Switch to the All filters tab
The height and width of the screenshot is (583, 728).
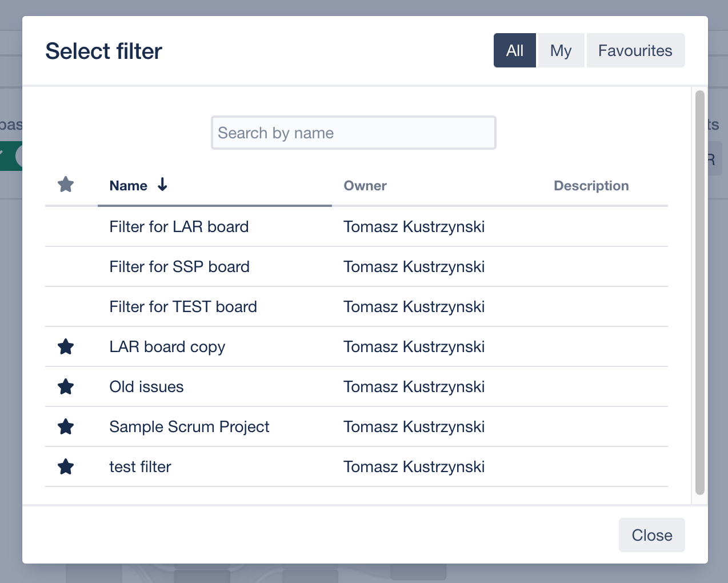[x=515, y=50]
